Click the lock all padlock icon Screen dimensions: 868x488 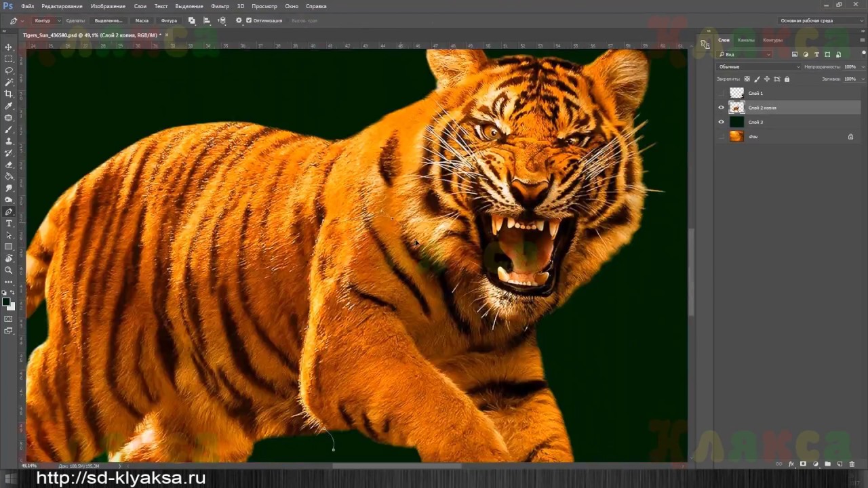click(787, 79)
